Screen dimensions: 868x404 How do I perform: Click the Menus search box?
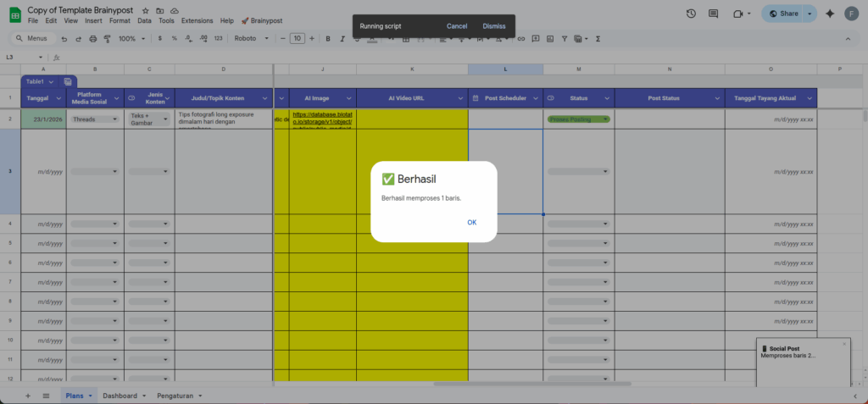point(34,39)
